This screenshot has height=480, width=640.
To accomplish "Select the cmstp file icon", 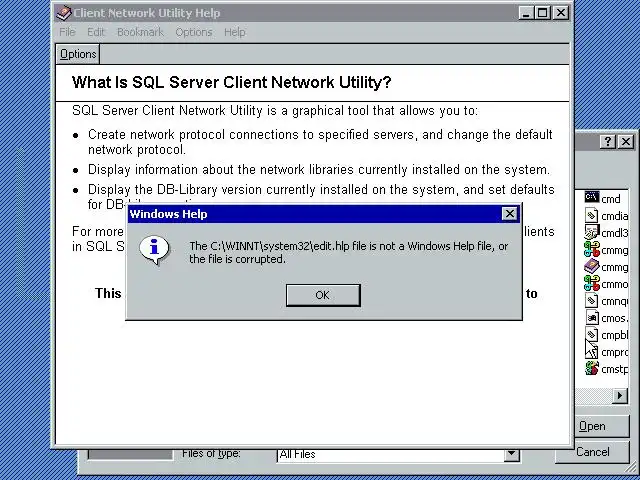I will point(591,369).
